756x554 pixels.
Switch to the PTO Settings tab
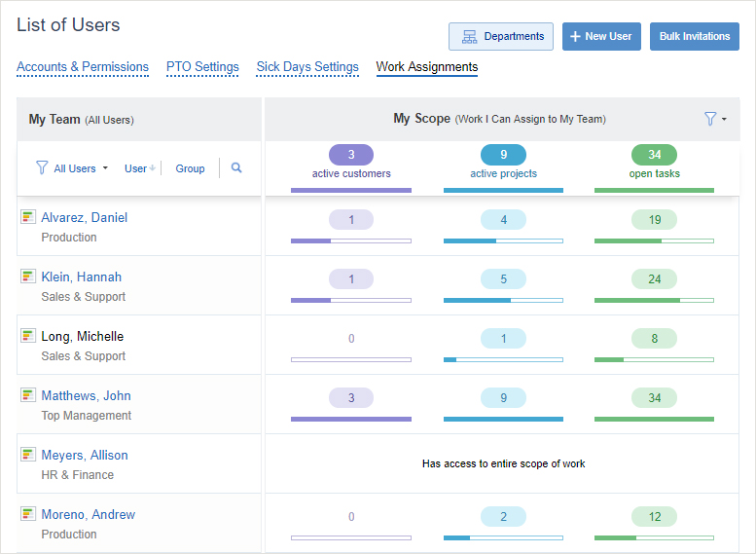coord(202,67)
